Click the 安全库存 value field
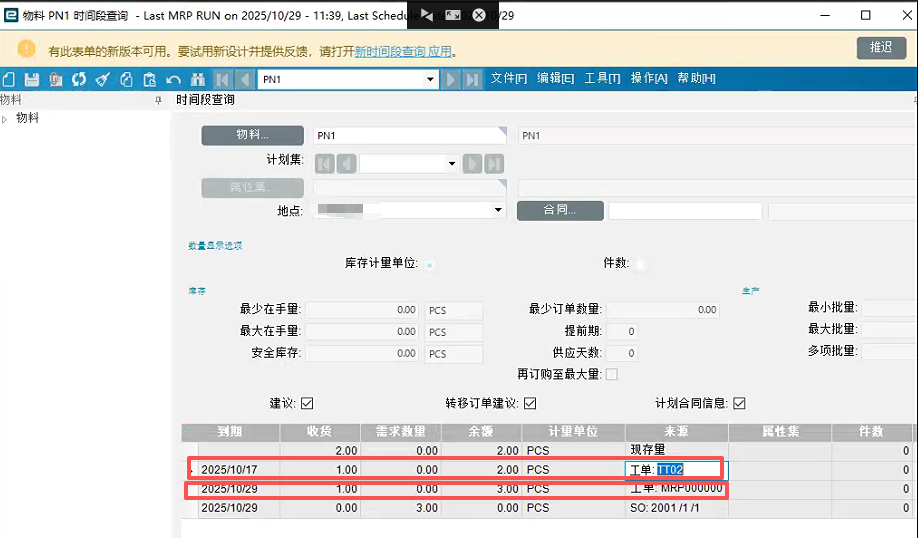Screen dimensions: 918x538 click(x=362, y=353)
